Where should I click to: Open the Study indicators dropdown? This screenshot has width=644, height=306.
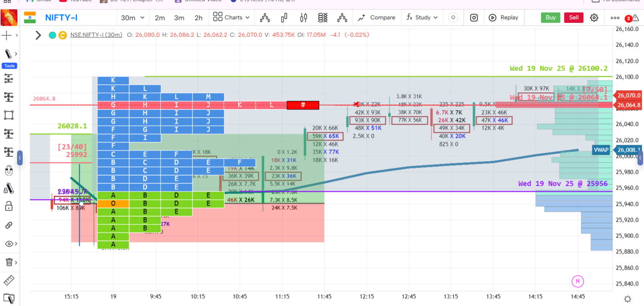click(422, 18)
